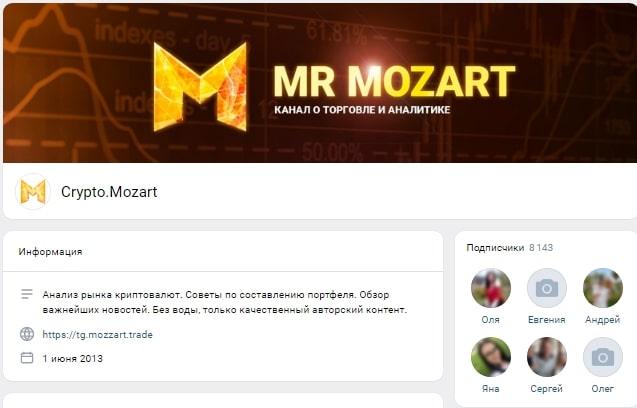Open the Подписчики subscribers list
The width and height of the screenshot is (637, 408).
click(x=495, y=247)
